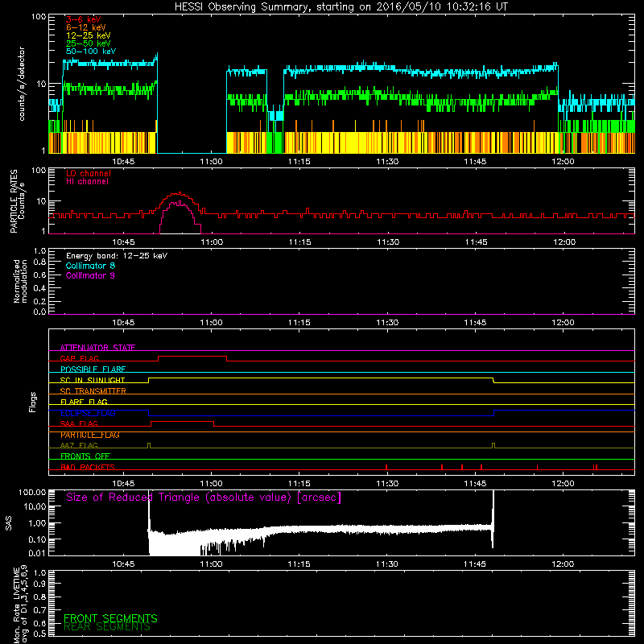Click the Normalized modulation axis label
The image size is (644, 644).
[x=20, y=281]
